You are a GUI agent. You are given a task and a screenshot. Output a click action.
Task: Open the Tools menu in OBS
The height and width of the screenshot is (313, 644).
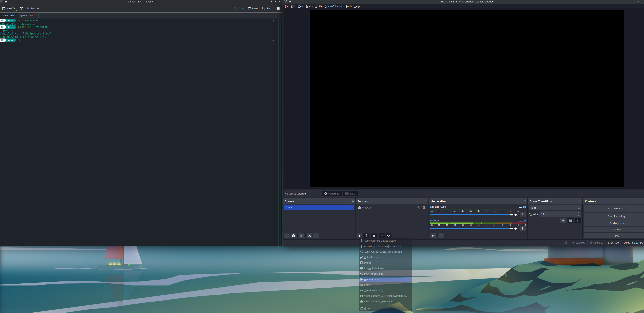coord(349,6)
